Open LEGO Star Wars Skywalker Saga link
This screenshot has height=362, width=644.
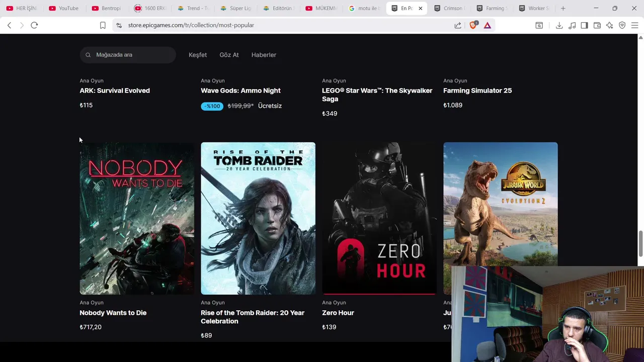[x=377, y=95]
